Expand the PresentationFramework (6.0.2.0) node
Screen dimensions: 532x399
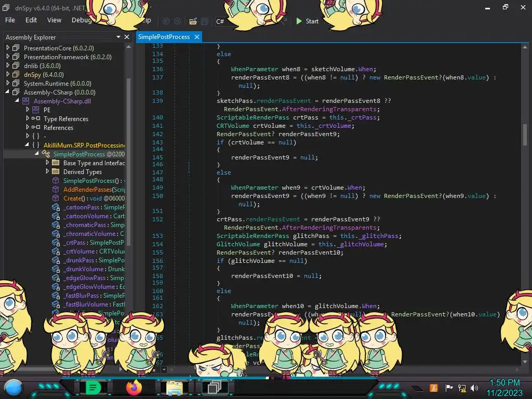coord(8,57)
